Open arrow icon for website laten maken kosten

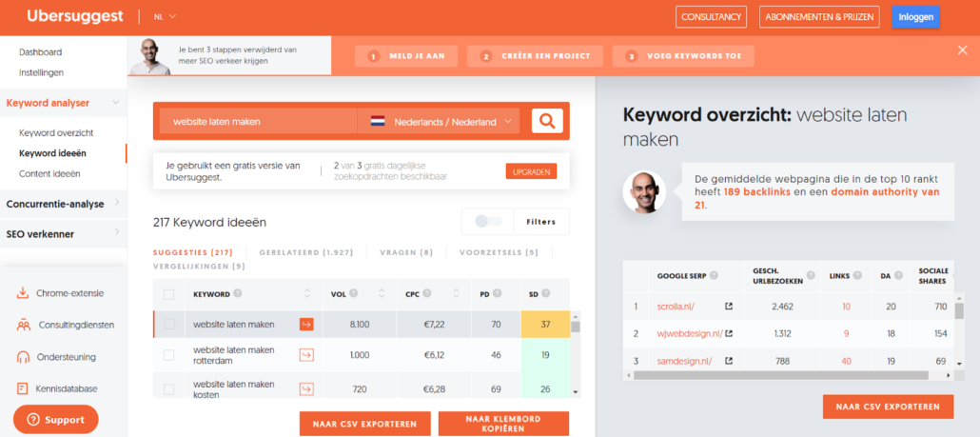[x=306, y=388]
